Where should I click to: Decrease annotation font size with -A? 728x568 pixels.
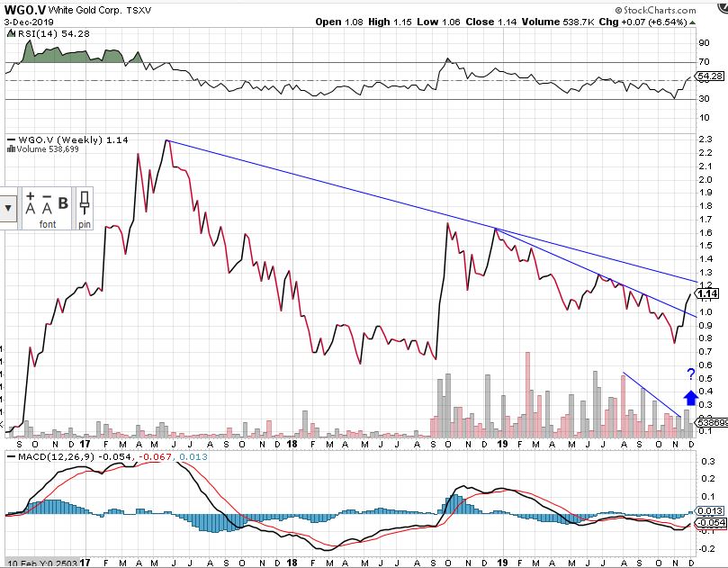(x=47, y=203)
